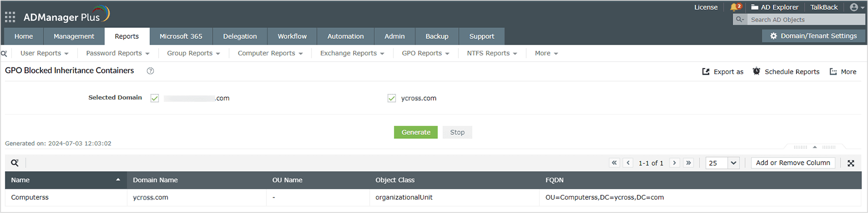The height and width of the screenshot is (213, 868).
Task: Click the help icon beside report title
Action: [150, 71]
